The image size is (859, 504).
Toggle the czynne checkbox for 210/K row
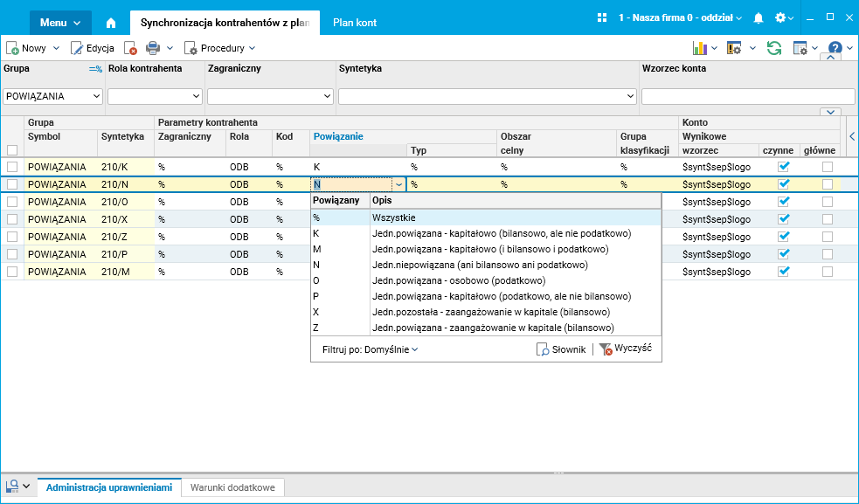pyautogui.click(x=783, y=166)
